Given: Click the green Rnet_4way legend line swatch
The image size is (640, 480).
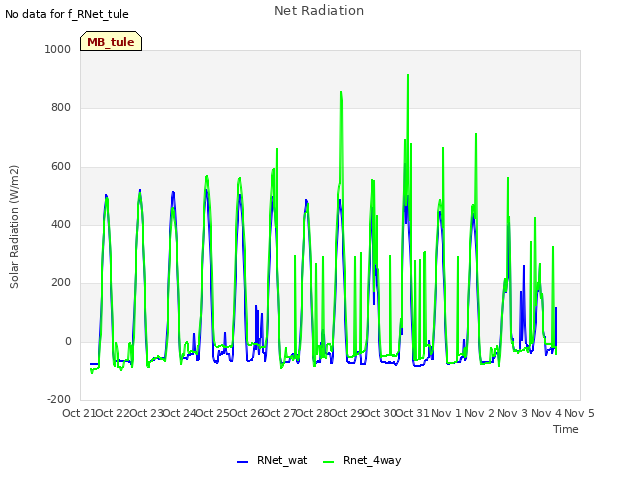Looking at the screenshot, I should point(328,462).
